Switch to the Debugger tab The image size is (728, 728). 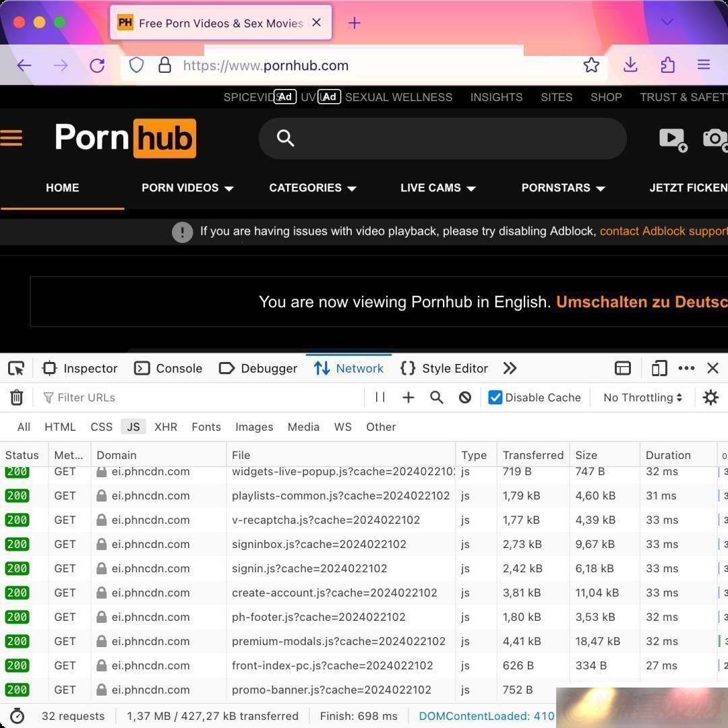coord(258,368)
